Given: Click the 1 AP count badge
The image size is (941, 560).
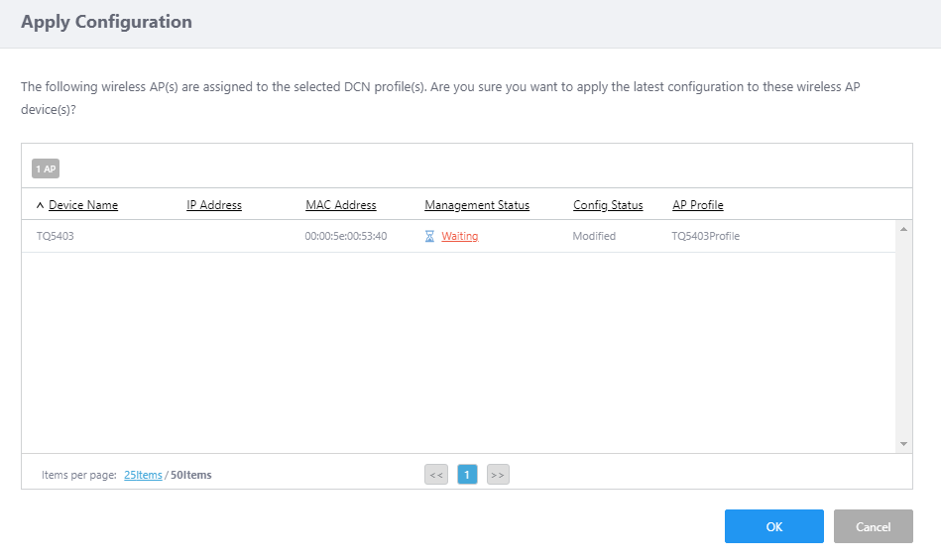Looking at the screenshot, I should [46, 168].
